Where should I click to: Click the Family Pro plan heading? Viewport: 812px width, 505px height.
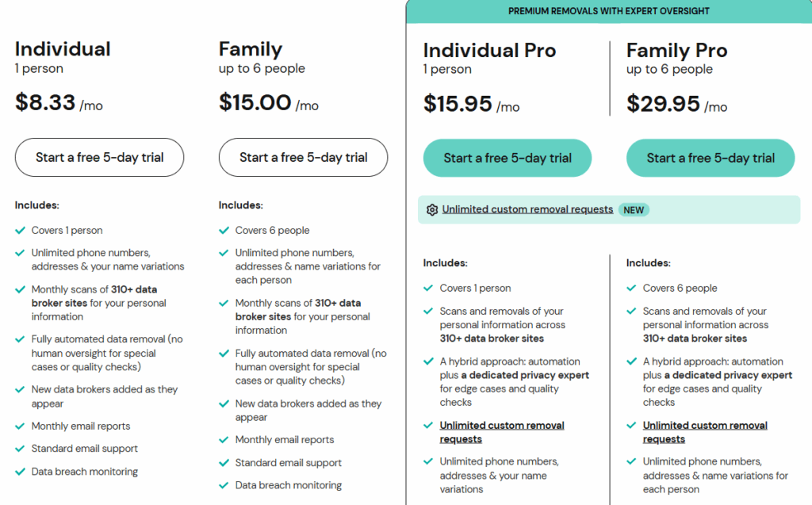[676, 51]
